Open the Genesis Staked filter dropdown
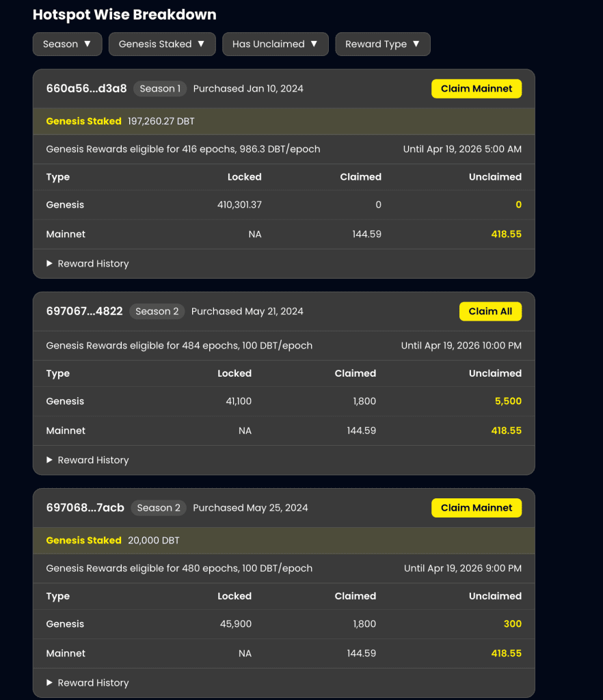603x700 pixels. (162, 44)
